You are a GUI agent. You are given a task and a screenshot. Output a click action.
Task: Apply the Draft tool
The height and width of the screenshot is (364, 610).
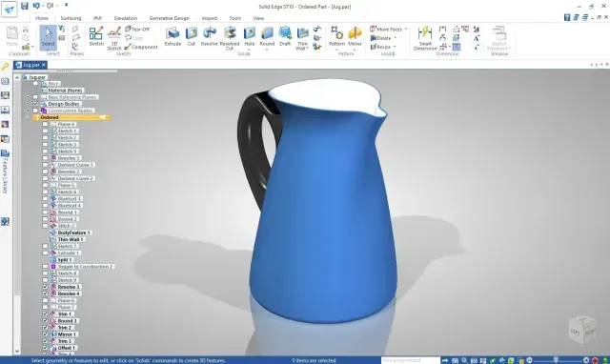coord(285,36)
